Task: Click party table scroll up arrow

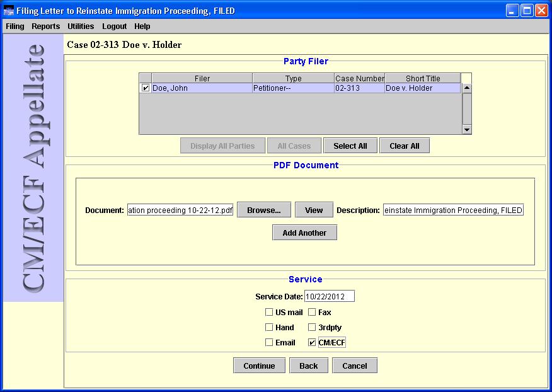Action: [x=467, y=88]
